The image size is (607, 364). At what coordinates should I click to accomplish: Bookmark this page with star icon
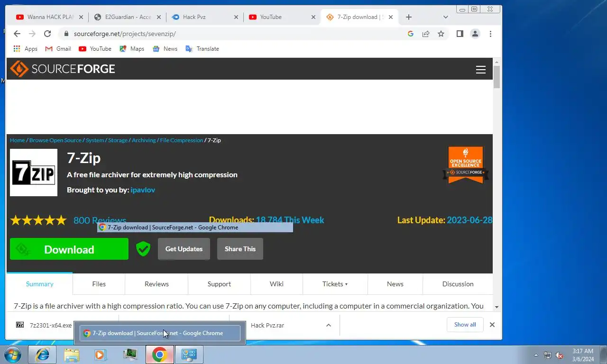(441, 34)
